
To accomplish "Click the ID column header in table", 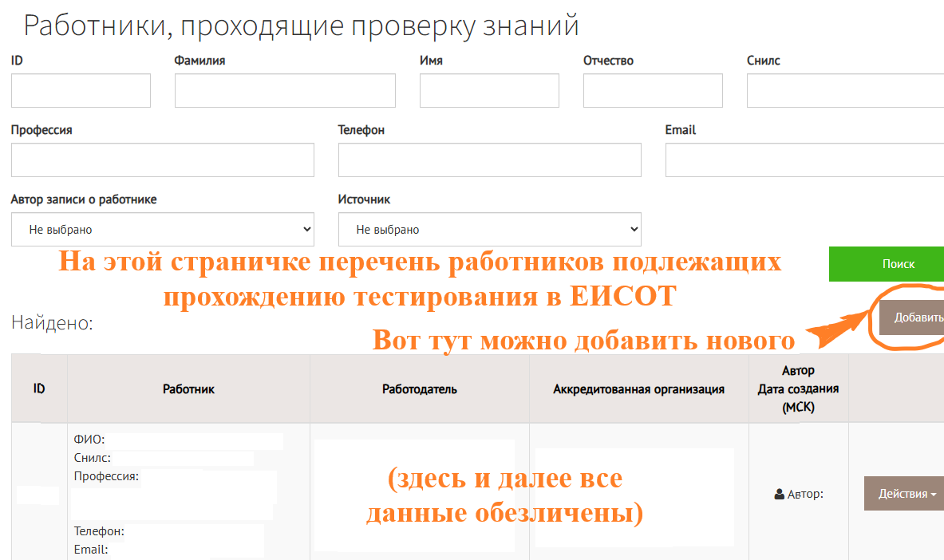I will tap(39, 389).
